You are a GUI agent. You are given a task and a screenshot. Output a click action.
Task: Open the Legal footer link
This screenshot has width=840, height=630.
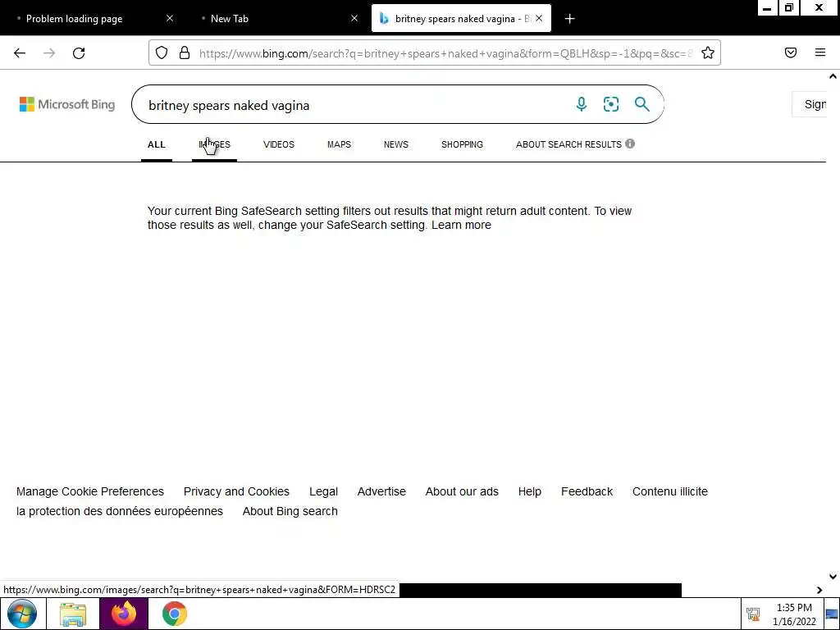click(x=323, y=491)
